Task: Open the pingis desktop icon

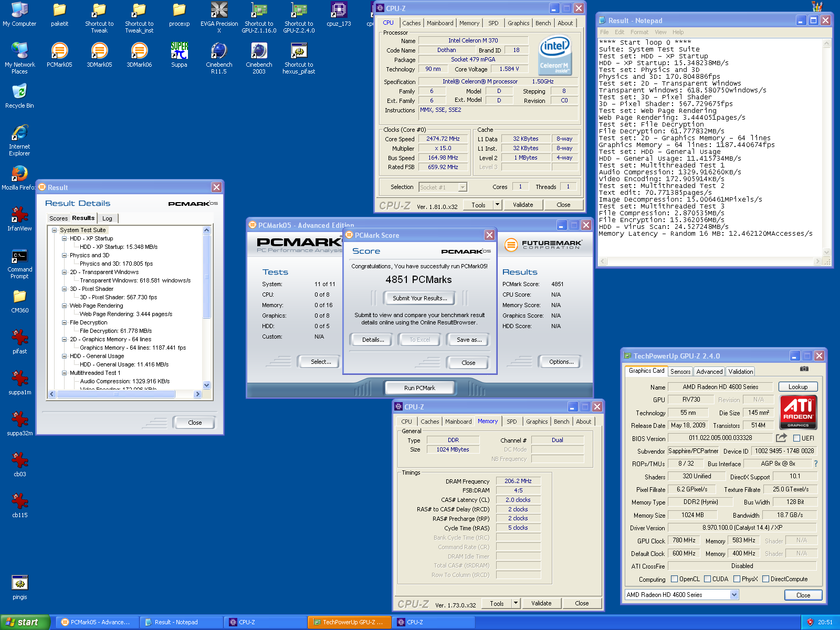Action: 19,587
